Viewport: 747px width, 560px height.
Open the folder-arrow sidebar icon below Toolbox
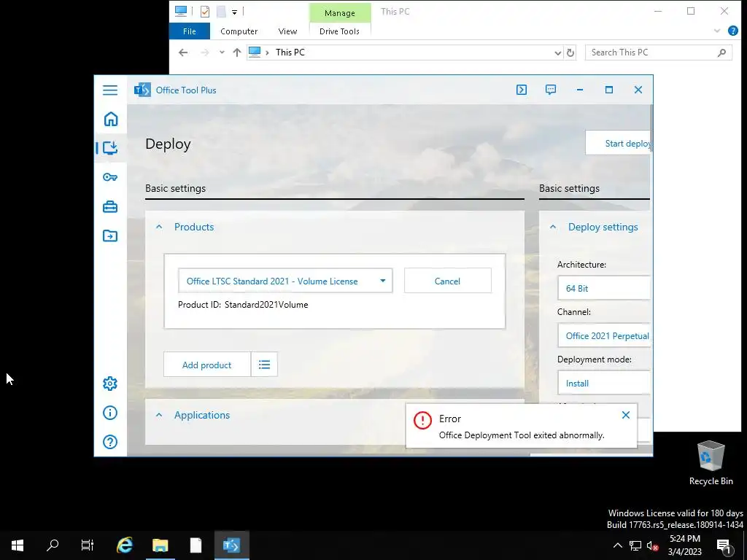pyautogui.click(x=110, y=236)
